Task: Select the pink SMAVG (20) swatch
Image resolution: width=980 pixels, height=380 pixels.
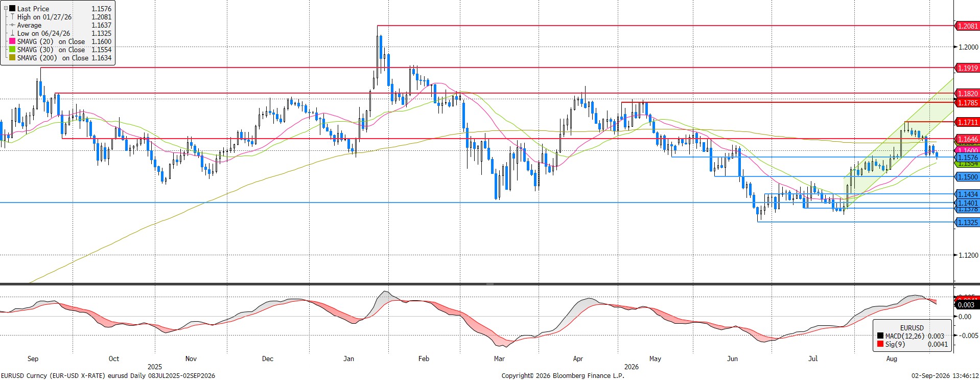Action: tap(12, 41)
